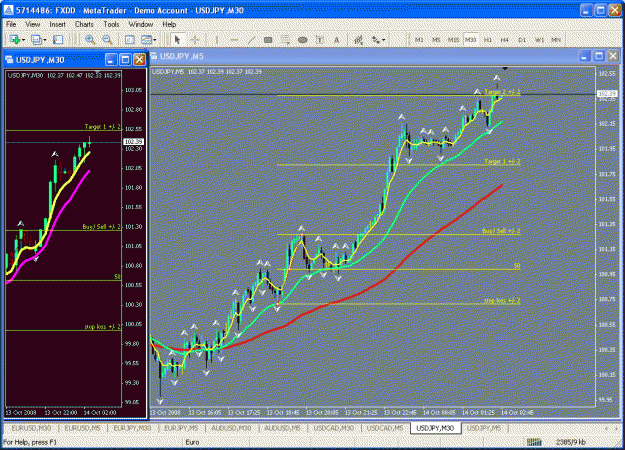Image resolution: width=625 pixels, height=450 pixels.
Task: Open the File menu
Action: pos(11,25)
